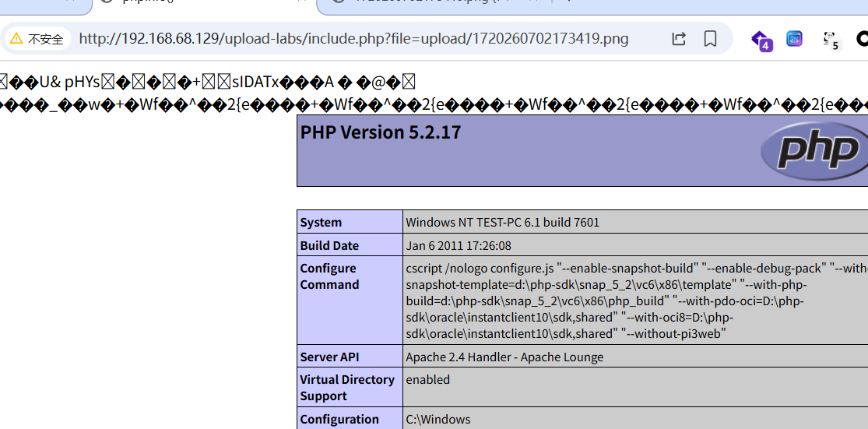The width and height of the screenshot is (868, 429).
Task: Click the Jan 6 2011 17:26:08 value
Action: tap(459, 246)
